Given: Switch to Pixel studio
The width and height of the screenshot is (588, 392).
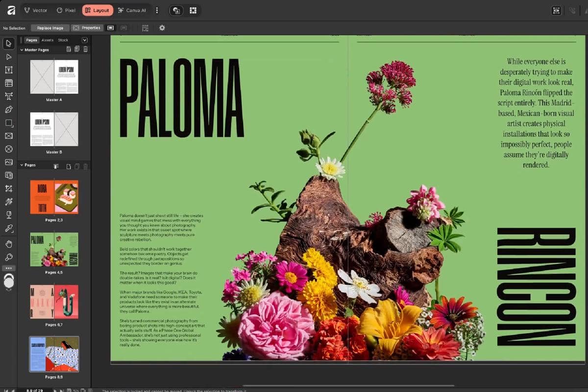Looking at the screenshot, I should [x=66, y=10].
